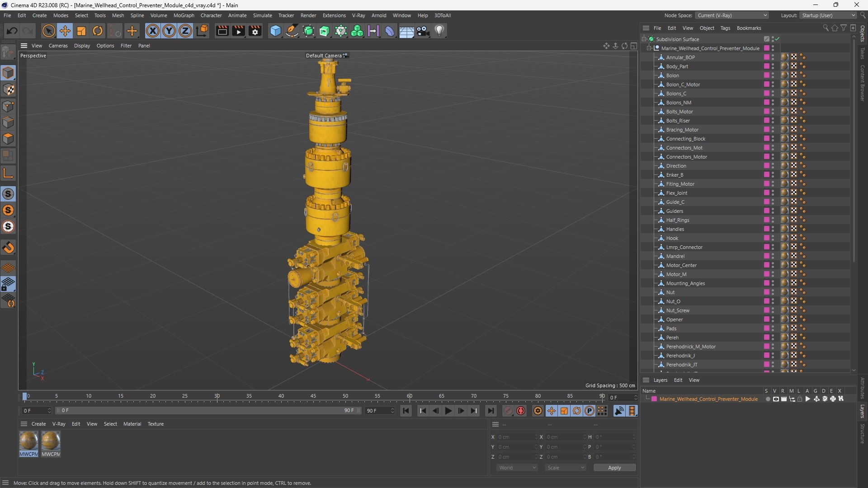
Task: Click timeline playhead at frame 0
Action: tap(25, 396)
